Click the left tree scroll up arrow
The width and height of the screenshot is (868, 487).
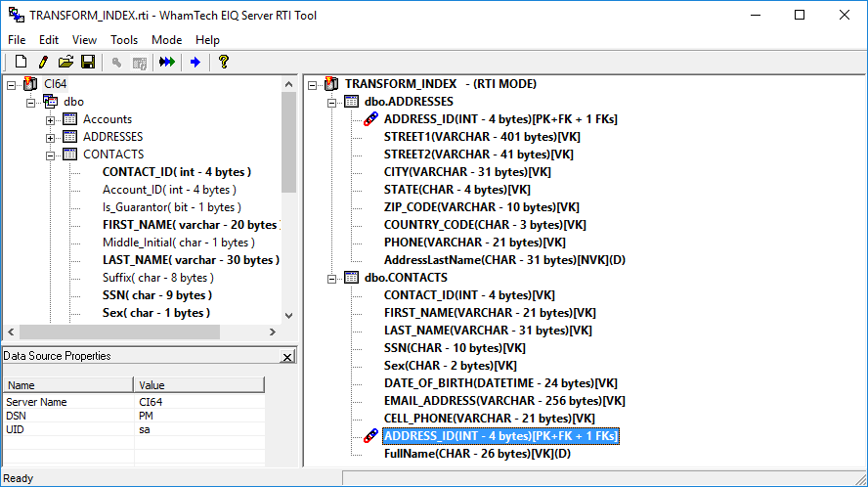(288, 84)
